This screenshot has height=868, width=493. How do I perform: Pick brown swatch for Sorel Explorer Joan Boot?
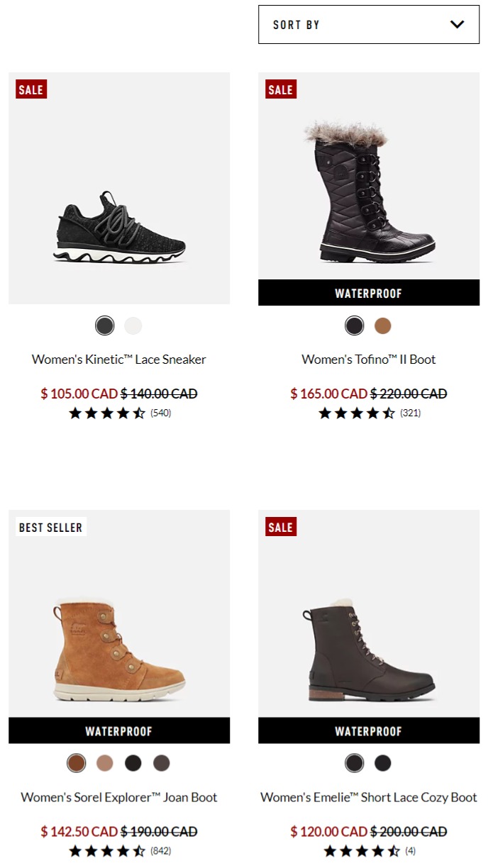[77, 763]
